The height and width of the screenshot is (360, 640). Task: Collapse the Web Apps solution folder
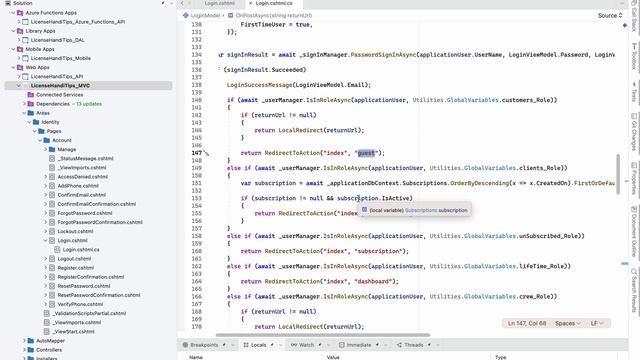pos(13,67)
